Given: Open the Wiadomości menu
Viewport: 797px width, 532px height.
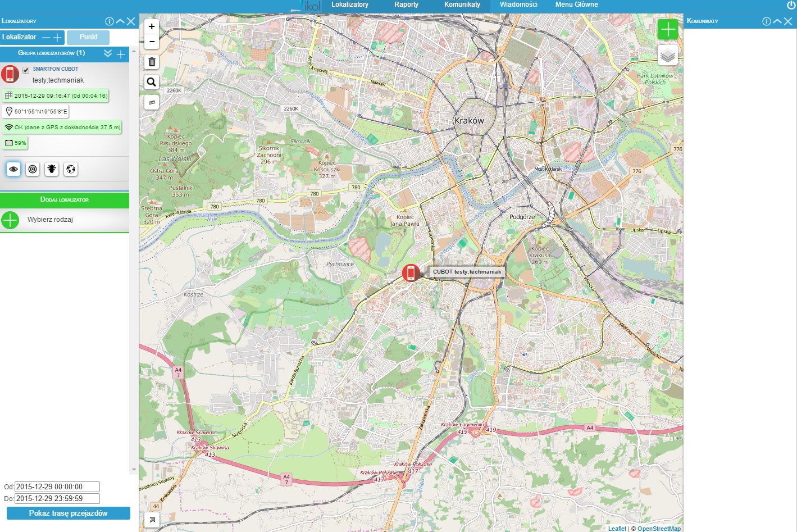Looking at the screenshot, I should click(x=518, y=4).
